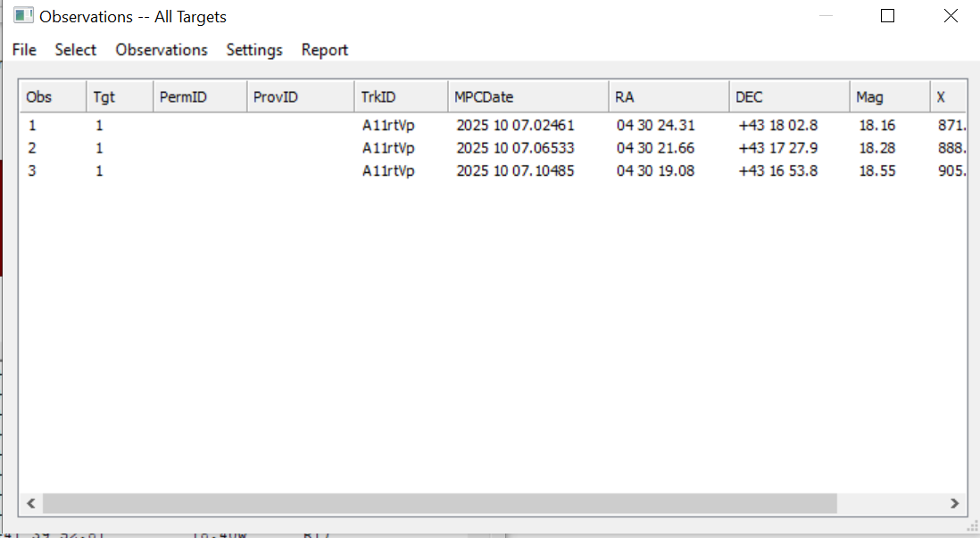Sort by the Mag column header
Screen dimensions: 980x538
889,97
